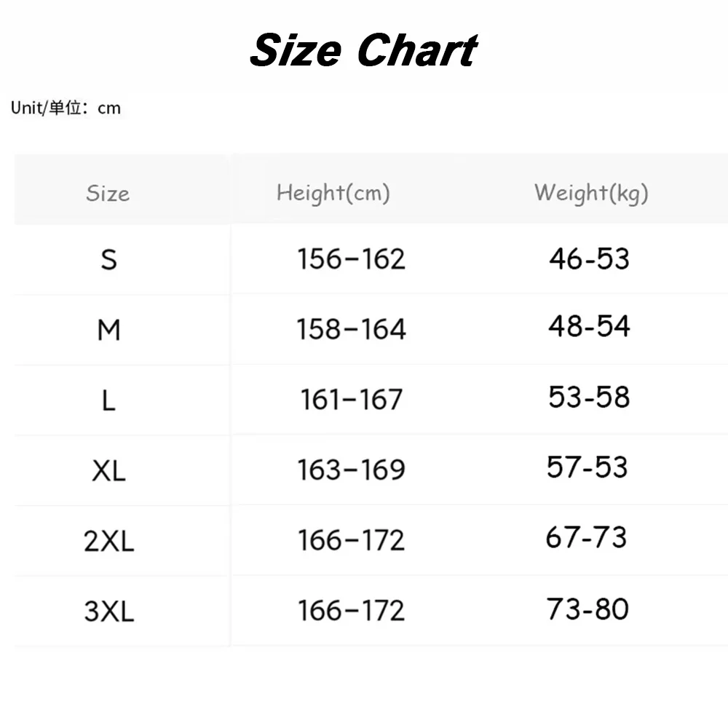Click the Size column header
The image size is (728, 728).
point(108,193)
